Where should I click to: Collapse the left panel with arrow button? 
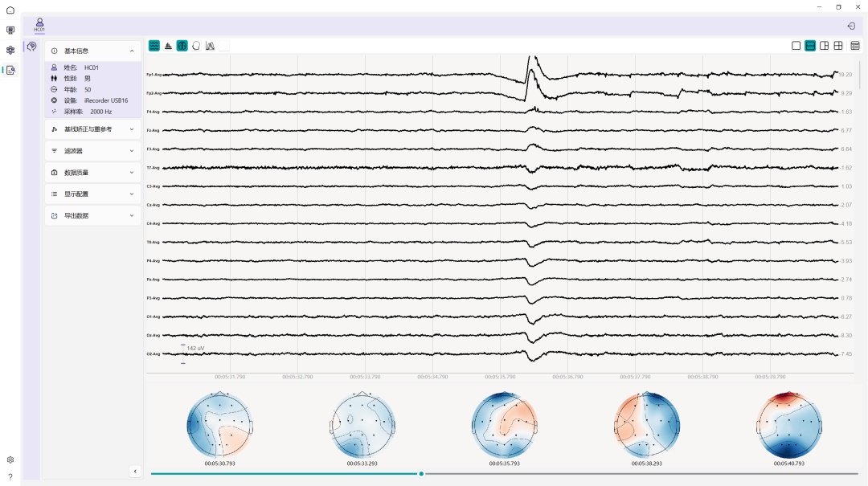(135, 471)
